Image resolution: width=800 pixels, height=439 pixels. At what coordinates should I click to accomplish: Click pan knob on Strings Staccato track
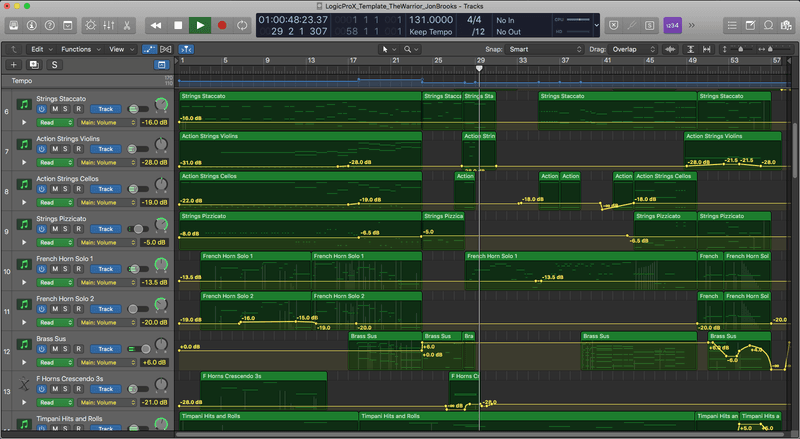[161, 105]
